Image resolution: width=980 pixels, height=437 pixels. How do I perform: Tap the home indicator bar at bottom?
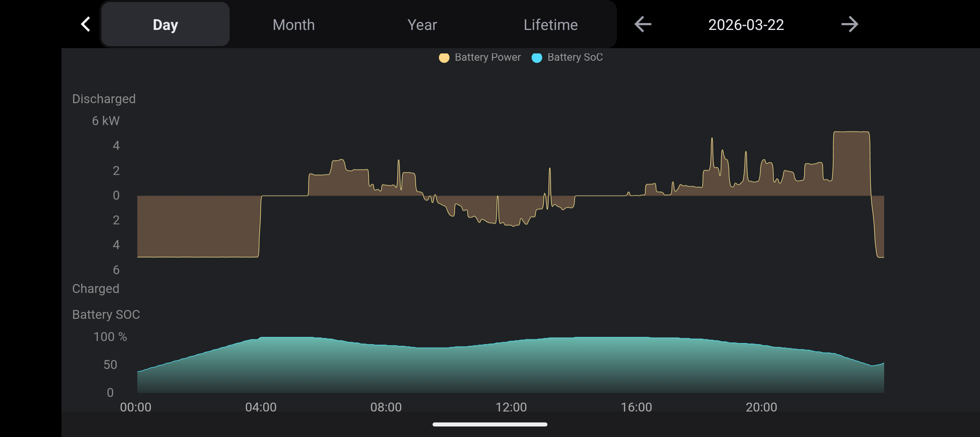point(490,424)
